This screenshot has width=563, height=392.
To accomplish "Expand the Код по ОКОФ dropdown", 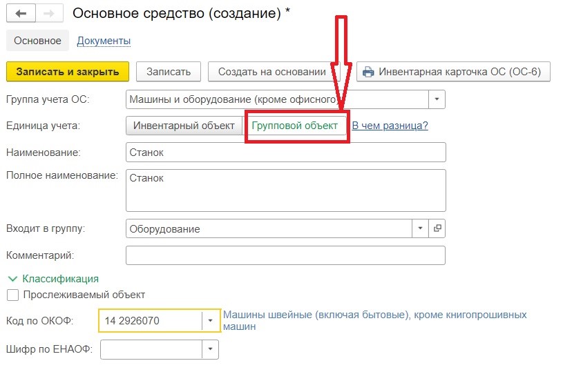I will pos(210,321).
